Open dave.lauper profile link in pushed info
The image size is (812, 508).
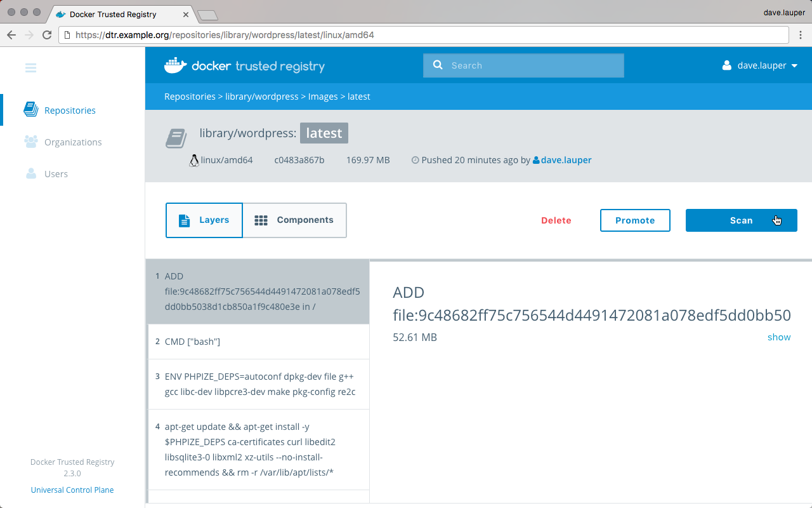pyautogui.click(x=566, y=160)
